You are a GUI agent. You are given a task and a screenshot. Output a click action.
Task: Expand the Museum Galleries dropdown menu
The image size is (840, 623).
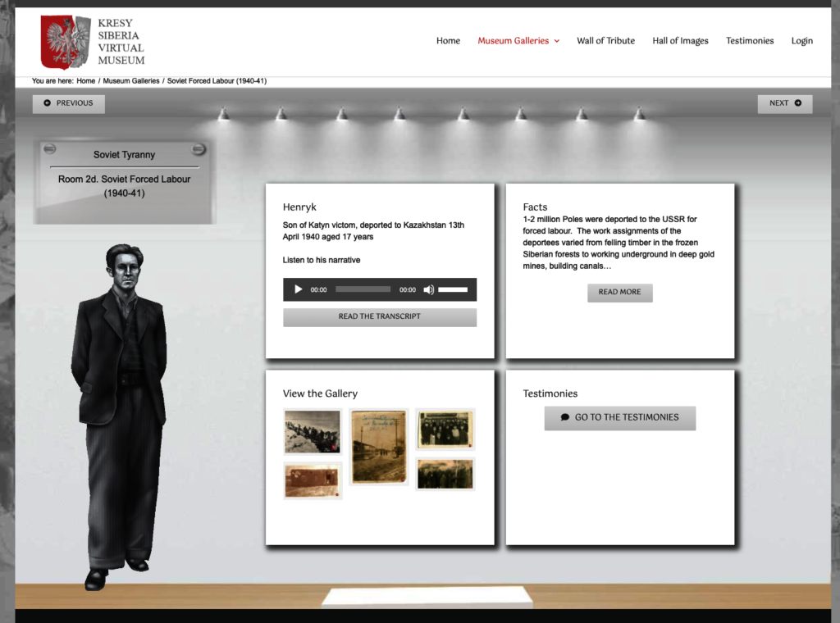pyautogui.click(x=518, y=41)
